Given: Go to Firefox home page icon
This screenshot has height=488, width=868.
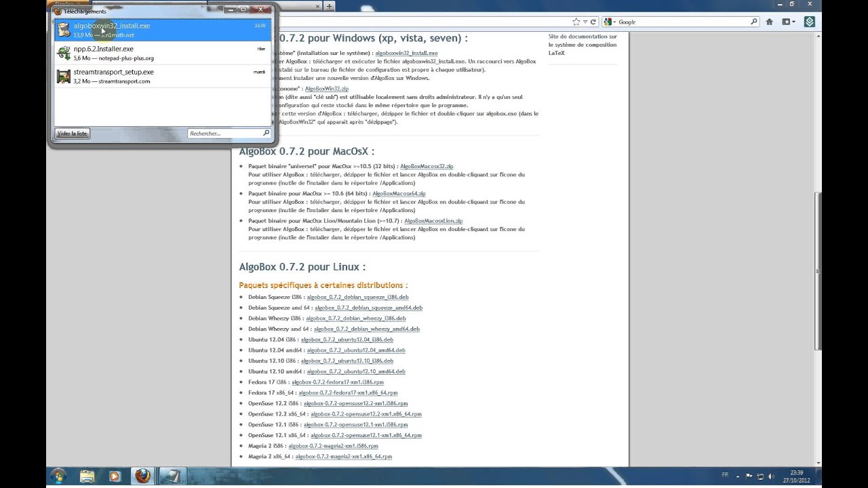Looking at the screenshot, I should [x=769, y=22].
